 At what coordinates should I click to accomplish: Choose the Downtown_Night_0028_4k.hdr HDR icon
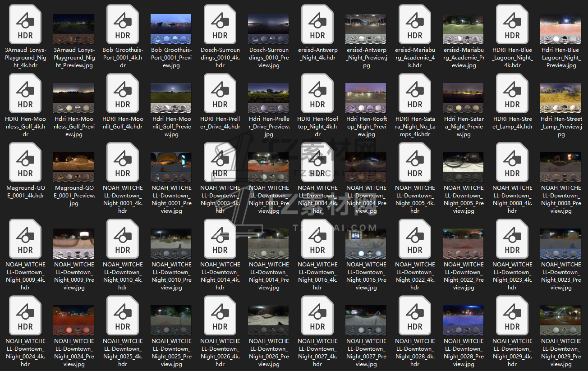415,316
